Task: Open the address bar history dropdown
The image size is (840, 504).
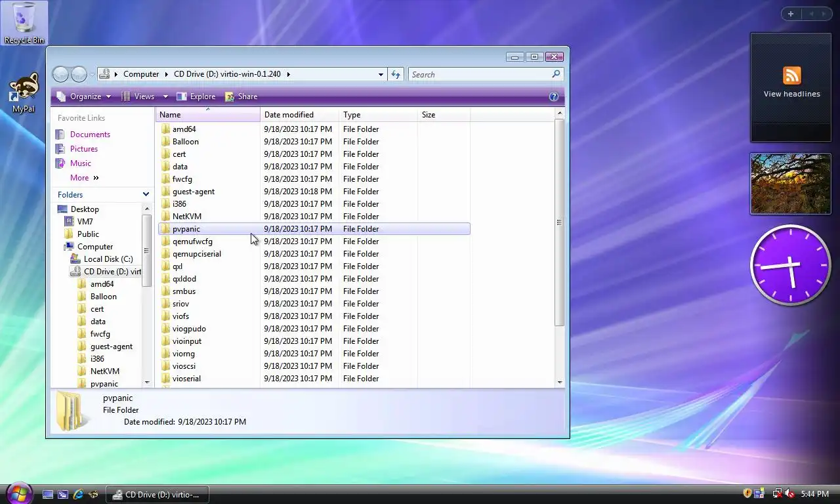Action: (x=381, y=74)
